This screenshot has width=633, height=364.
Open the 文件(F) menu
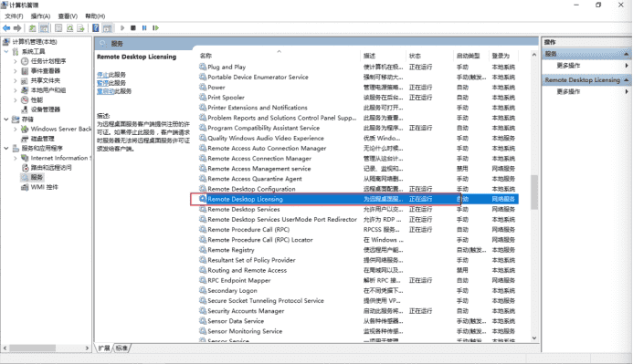(14, 16)
